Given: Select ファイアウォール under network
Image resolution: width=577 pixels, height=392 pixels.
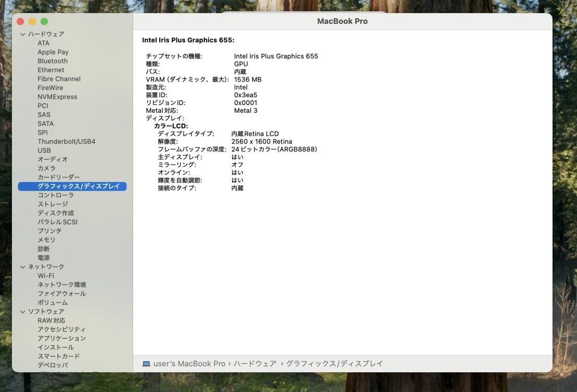Looking at the screenshot, I should pos(61,294).
